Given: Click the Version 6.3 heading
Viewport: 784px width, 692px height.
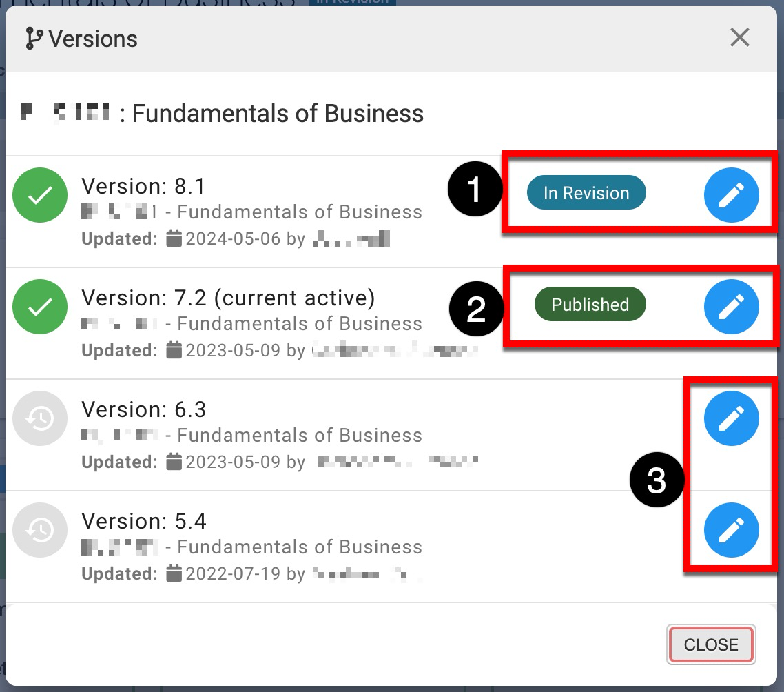Looking at the screenshot, I should coord(144,409).
